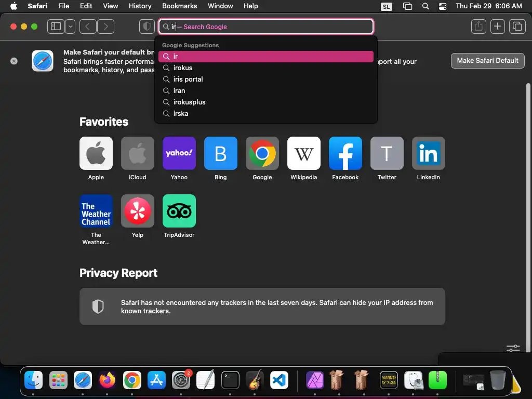Open the Twitter favorite
This screenshot has width=532, height=399.
click(387, 153)
